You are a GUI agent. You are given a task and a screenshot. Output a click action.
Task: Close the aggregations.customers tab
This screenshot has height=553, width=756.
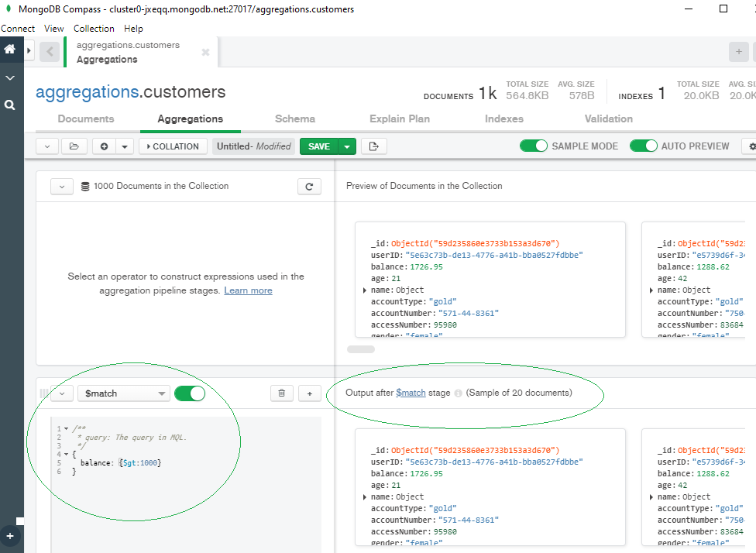(x=205, y=53)
